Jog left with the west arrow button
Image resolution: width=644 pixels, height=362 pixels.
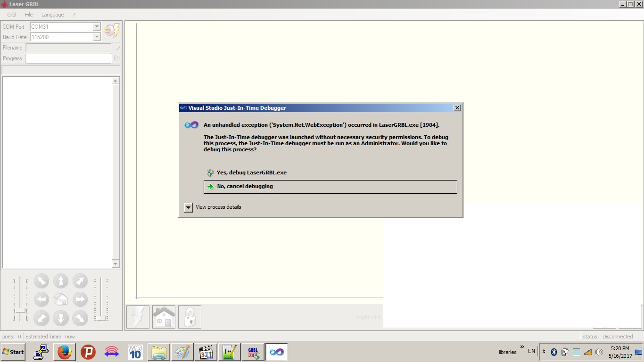(41, 299)
